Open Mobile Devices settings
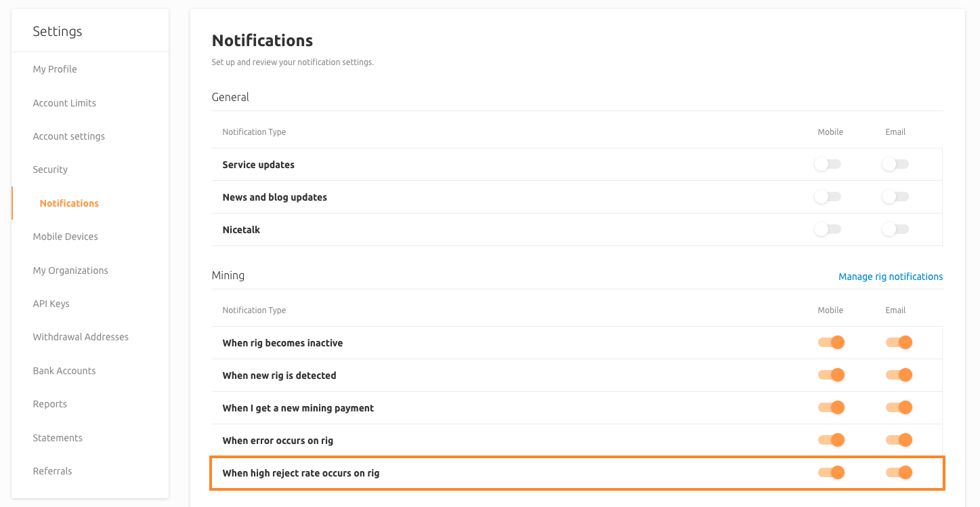The height and width of the screenshot is (507, 980). pyautogui.click(x=65, y=237)
